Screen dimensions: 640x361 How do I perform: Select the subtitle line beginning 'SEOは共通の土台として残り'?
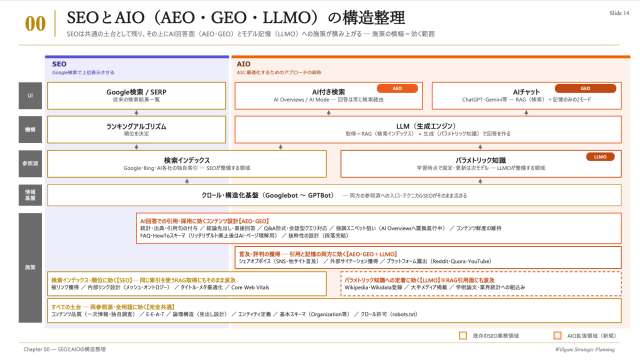250,34
